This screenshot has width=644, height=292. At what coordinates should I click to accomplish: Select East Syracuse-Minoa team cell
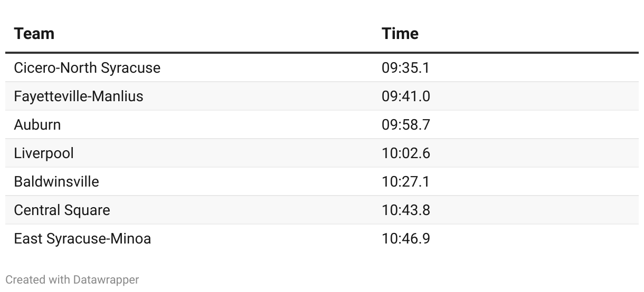[82, 239]
